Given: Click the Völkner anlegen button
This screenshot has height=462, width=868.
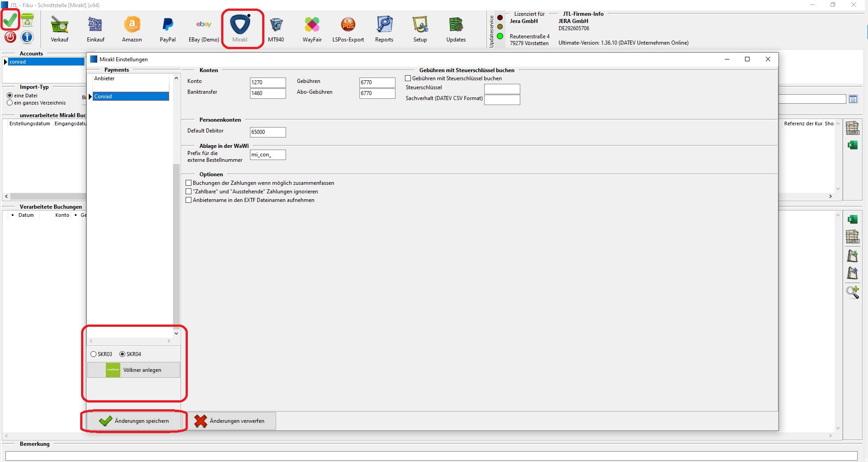Looking at the screenshot, I should click(x=134, y=370).
